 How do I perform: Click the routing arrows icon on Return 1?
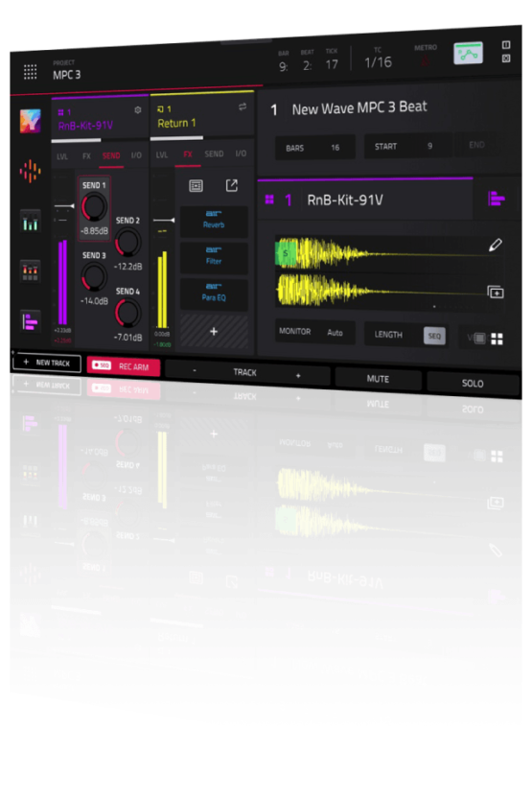[x=243, y=106]
